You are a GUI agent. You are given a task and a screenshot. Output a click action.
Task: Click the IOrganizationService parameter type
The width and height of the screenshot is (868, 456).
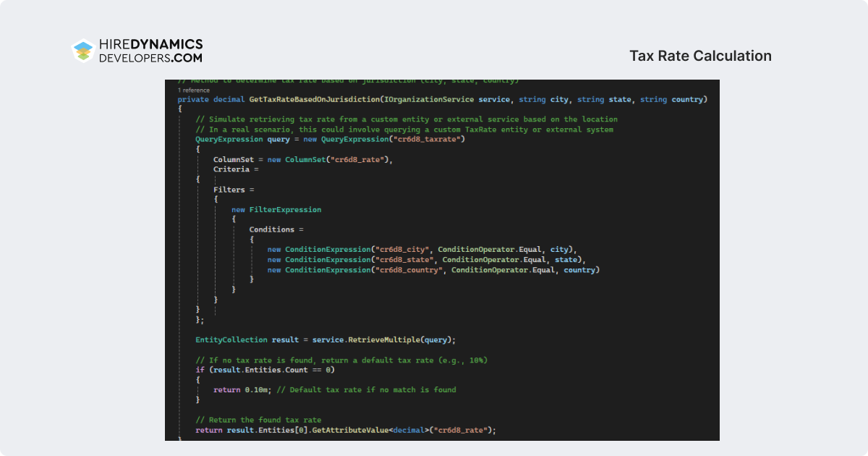click(429, 99)
